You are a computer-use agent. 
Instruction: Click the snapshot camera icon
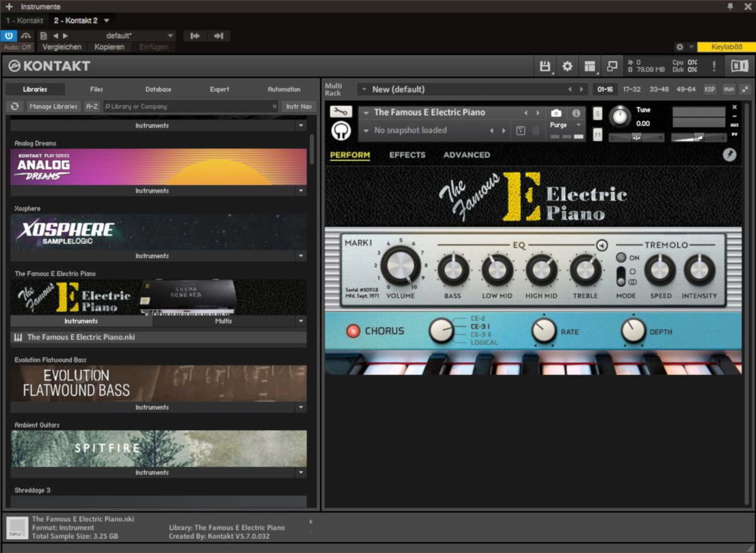tap(556, 113)
